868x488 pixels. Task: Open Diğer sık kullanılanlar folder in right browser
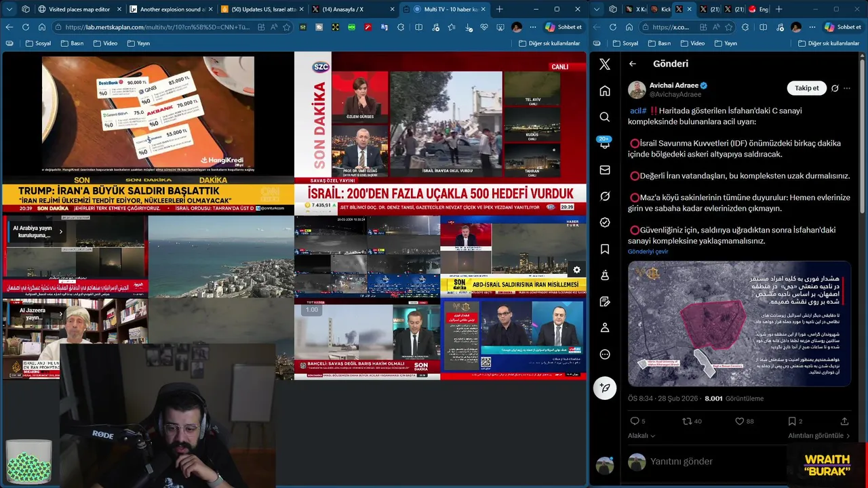(827, 43)
